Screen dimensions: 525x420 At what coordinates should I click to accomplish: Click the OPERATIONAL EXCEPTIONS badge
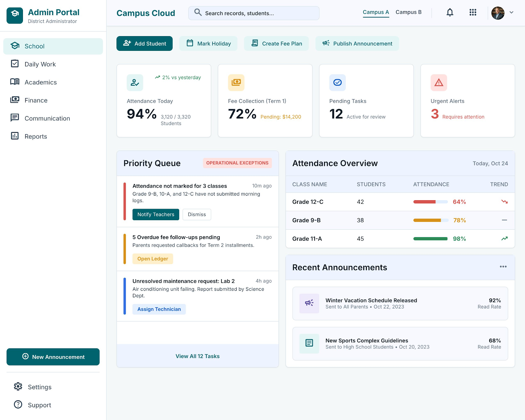pos(237,163)
